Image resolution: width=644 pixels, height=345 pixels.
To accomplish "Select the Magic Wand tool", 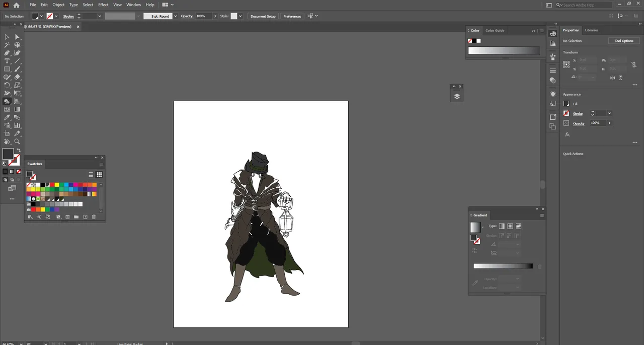I will (7, 45).
